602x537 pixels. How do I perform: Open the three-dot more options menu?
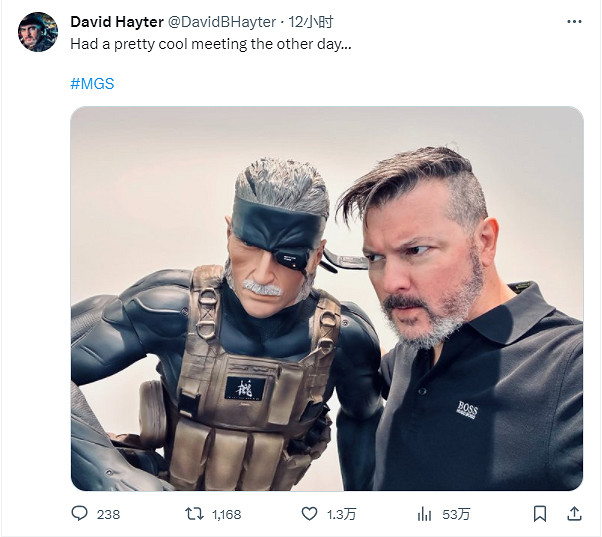pyautogui.click(x=573, y=21)
